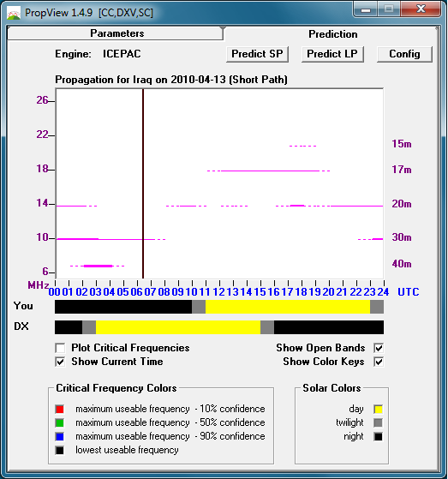Toggle Show Color Keys checkbox
This screenshot has height=479, width=448.
(x=379, y=362)
